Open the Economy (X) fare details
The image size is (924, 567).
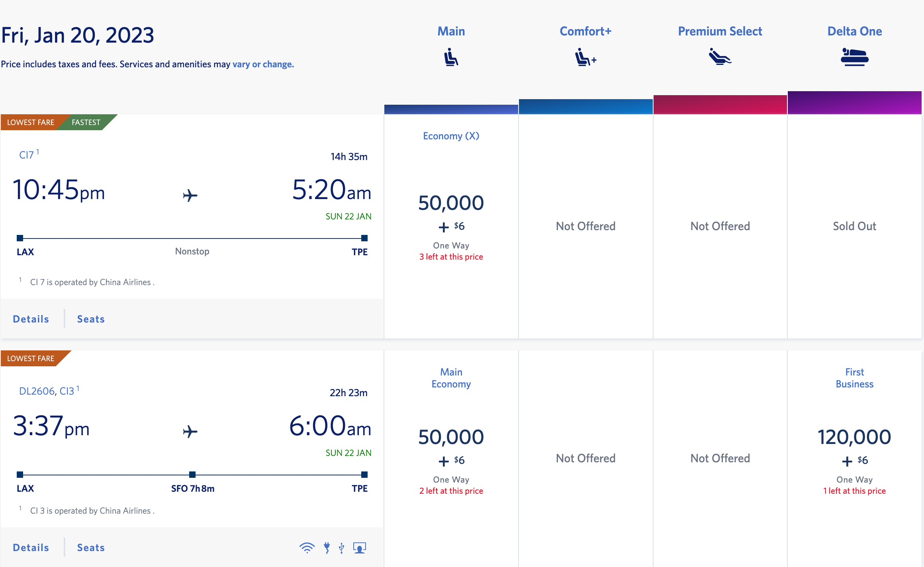click(x=451, y=136)
